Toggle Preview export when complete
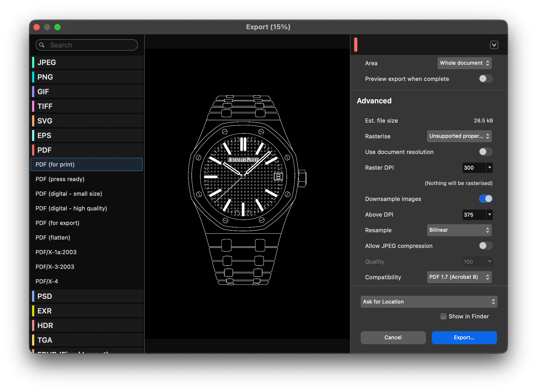The height and width of the screenshot is (392, 537). tap(486, 79)
